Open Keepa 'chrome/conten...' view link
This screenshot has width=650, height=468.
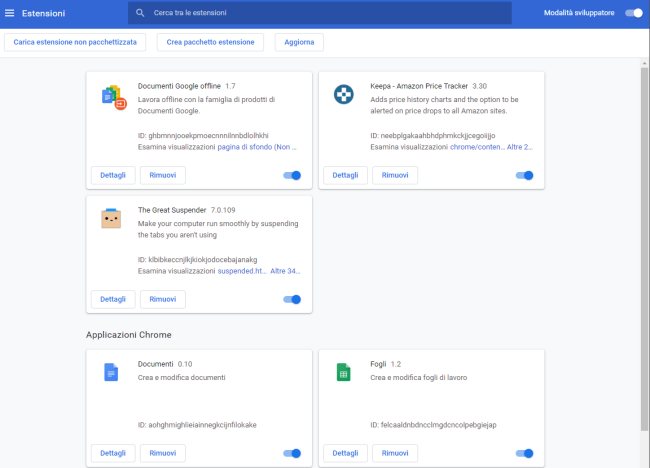(x=477, y=147)
